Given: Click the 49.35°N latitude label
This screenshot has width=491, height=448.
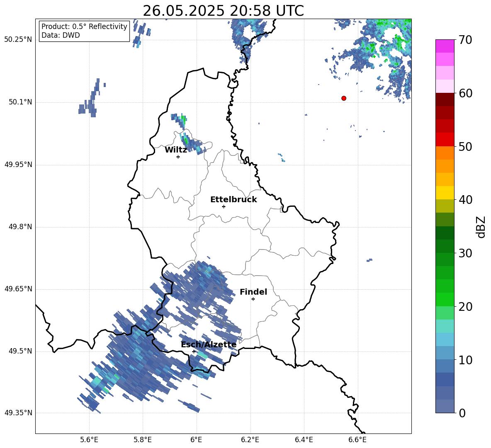Looking at the screenshot, I should point(18,413).
